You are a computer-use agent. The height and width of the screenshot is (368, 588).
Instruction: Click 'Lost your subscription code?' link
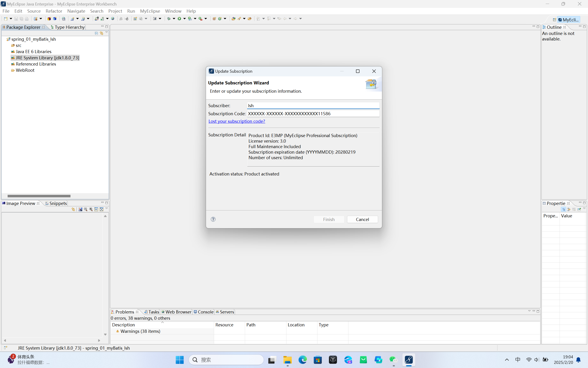click(x=237, y=121)
